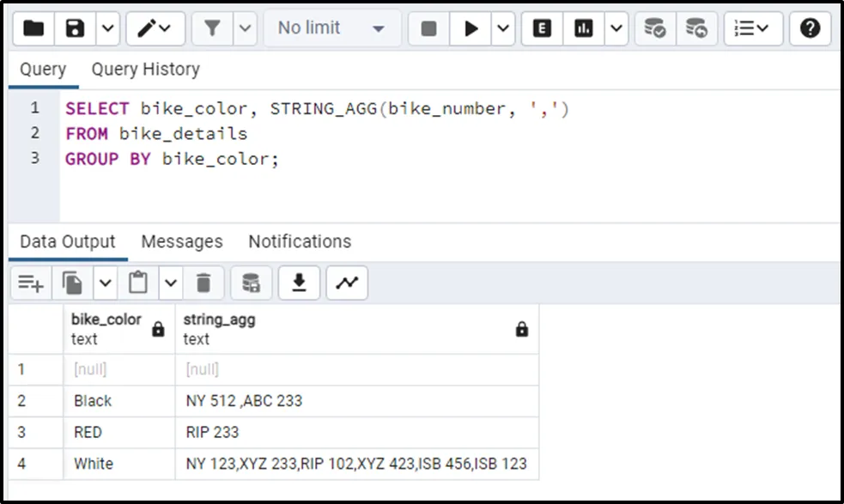The width and height of the screenshot is (844, 504).
Task: Expand the dropdown arrow next to Execute
Action: click(x=504, y=28)
